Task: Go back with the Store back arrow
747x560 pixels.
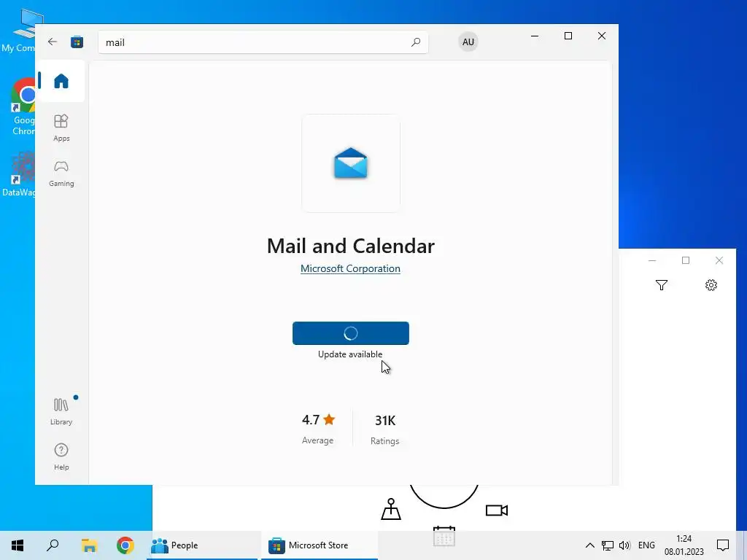Action: [53, 42]
